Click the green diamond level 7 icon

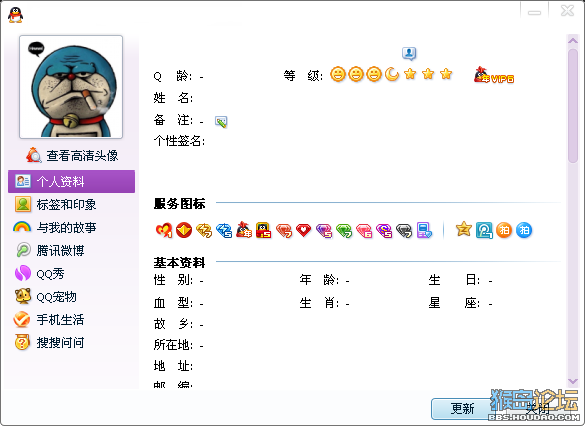coord(344,230)
